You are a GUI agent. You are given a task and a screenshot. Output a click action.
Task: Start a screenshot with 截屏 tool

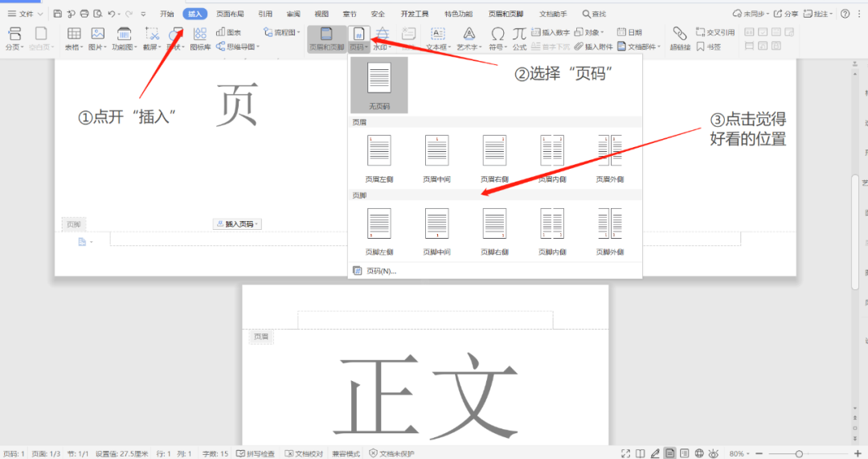click(152, 39)
